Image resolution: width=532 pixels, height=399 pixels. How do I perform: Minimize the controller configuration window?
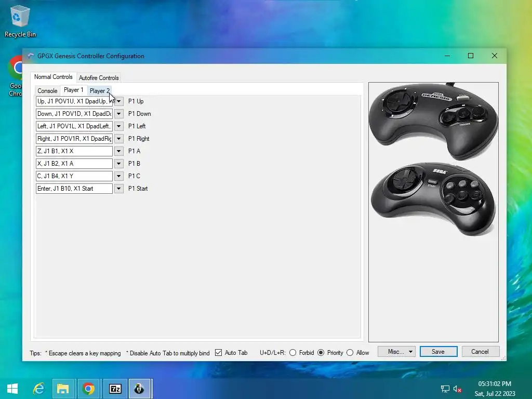coord(447,56)
